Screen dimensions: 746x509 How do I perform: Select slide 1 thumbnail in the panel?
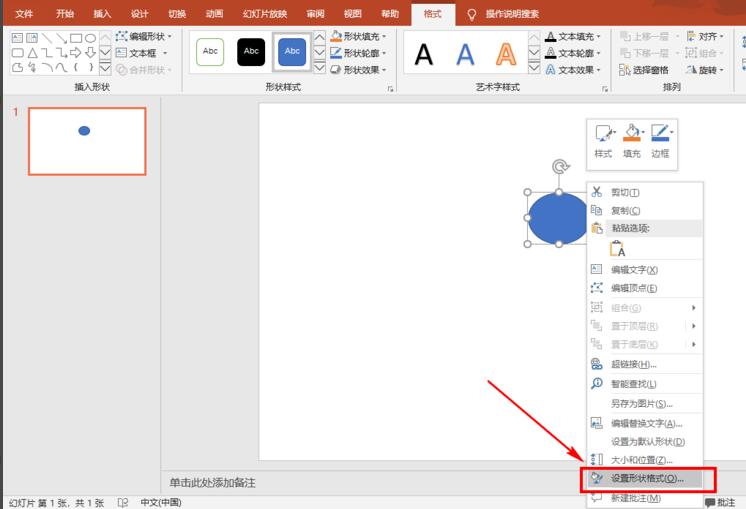87,141
